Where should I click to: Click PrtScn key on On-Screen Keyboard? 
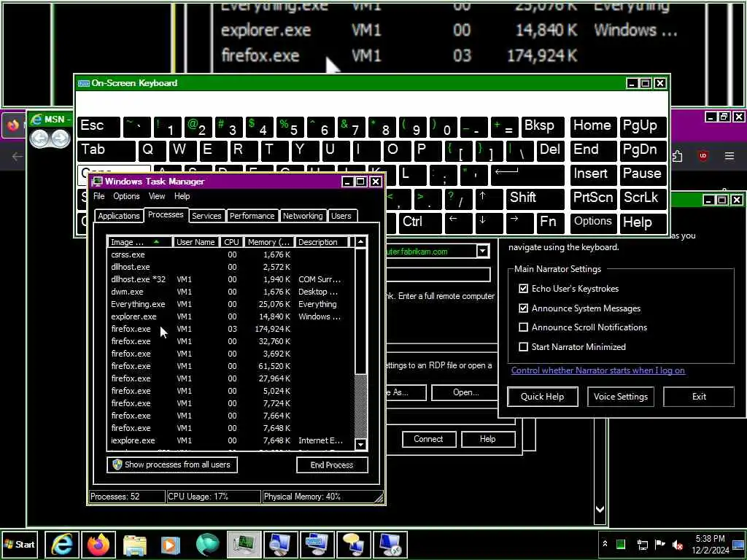(x=592, y=198)
